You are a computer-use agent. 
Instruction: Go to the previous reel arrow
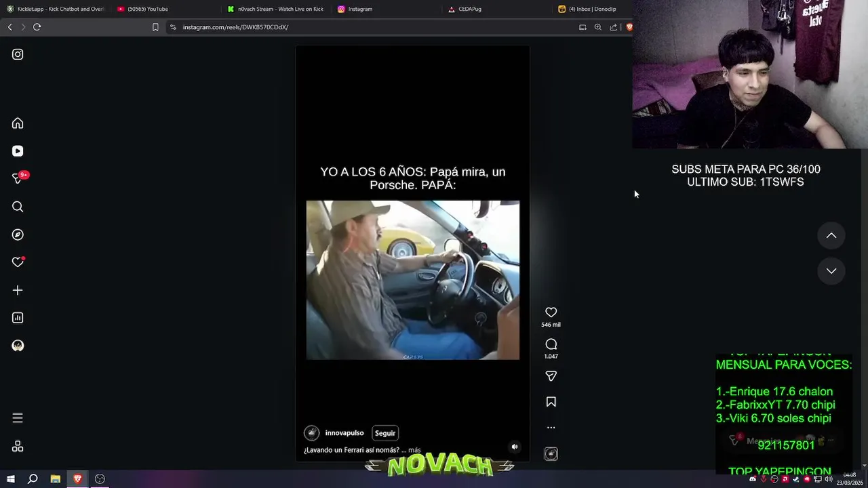(x=831, y=236)
